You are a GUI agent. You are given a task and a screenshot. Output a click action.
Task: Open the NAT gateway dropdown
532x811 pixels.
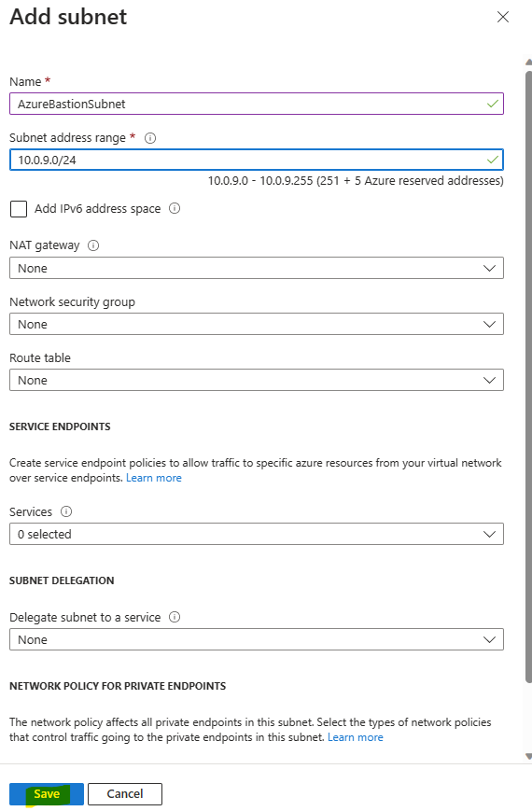click(257, 268)
